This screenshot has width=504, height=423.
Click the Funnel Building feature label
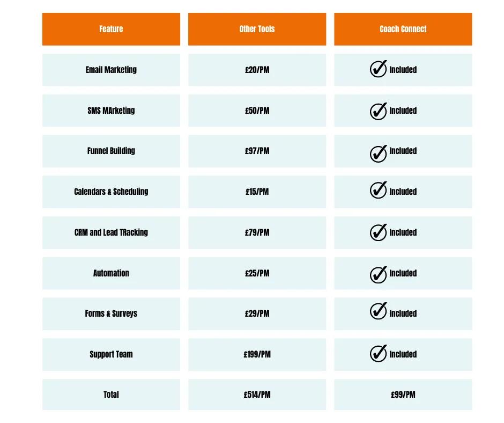coord(111,151)
